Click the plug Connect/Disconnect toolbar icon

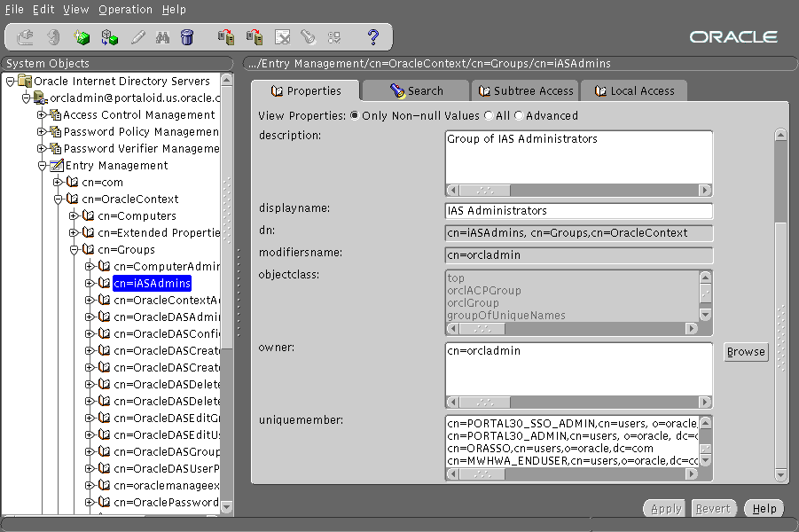[25, 37]
